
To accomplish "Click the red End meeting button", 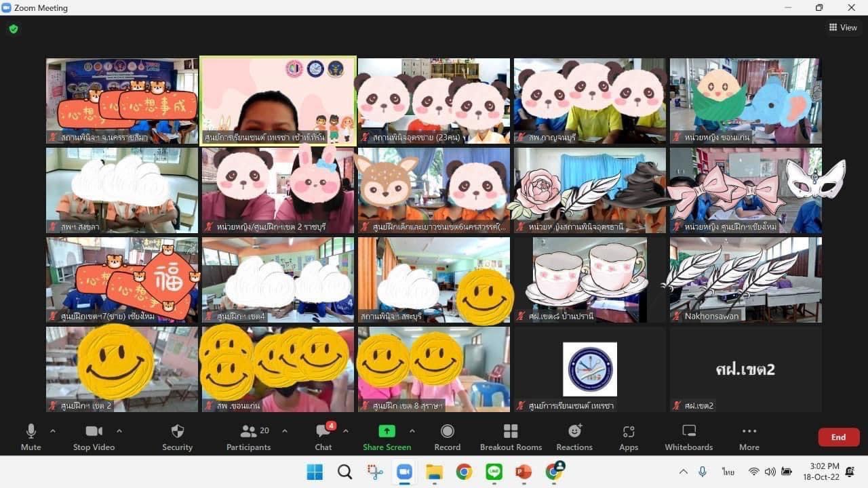I will [838, 437].
